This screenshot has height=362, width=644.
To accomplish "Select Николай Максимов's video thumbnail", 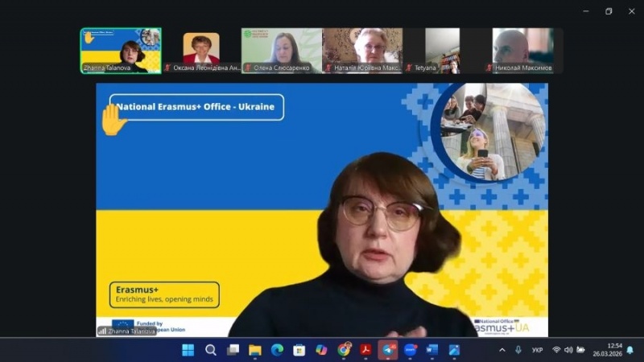I will point(522,50).
